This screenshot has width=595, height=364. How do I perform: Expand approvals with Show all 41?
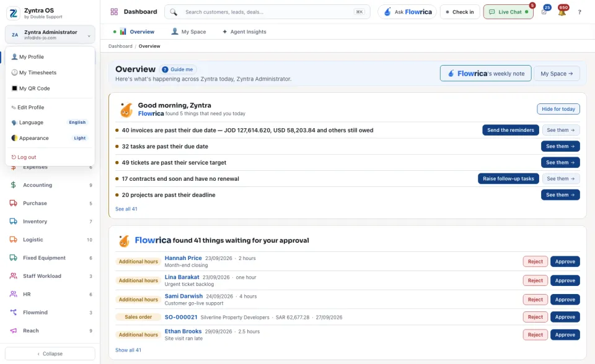click(x=128, y=350)
